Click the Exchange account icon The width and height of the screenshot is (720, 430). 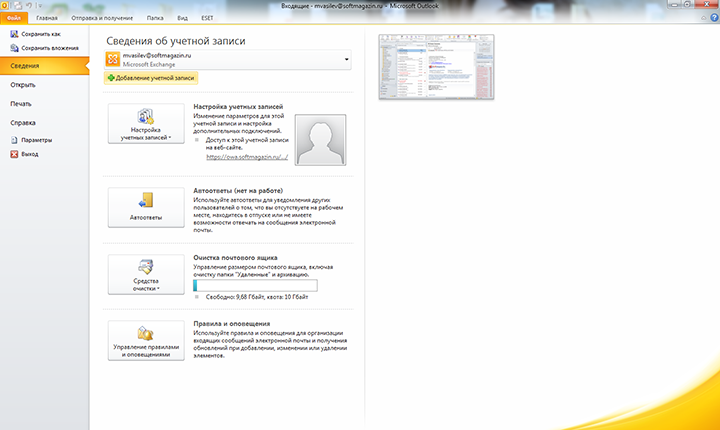pos(112,60)
